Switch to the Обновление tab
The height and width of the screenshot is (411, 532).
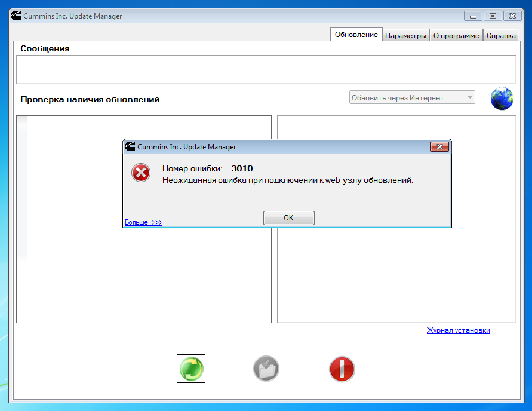[356, 35]
